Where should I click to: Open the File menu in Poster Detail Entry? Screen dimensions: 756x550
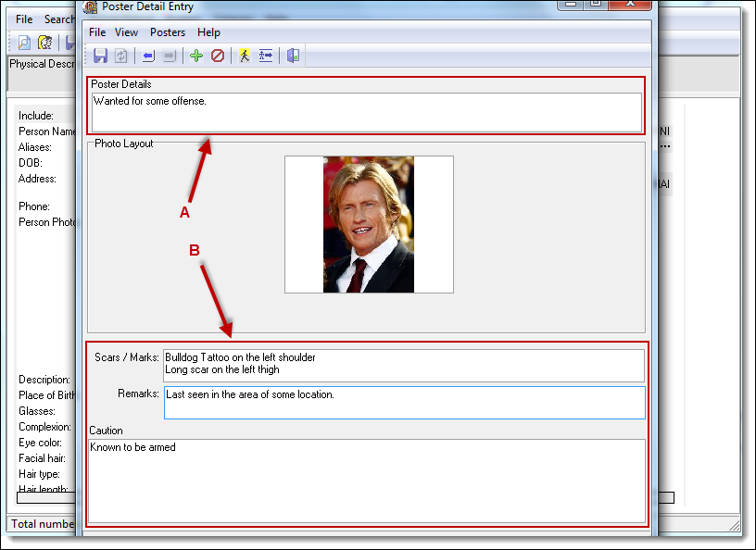97,32
